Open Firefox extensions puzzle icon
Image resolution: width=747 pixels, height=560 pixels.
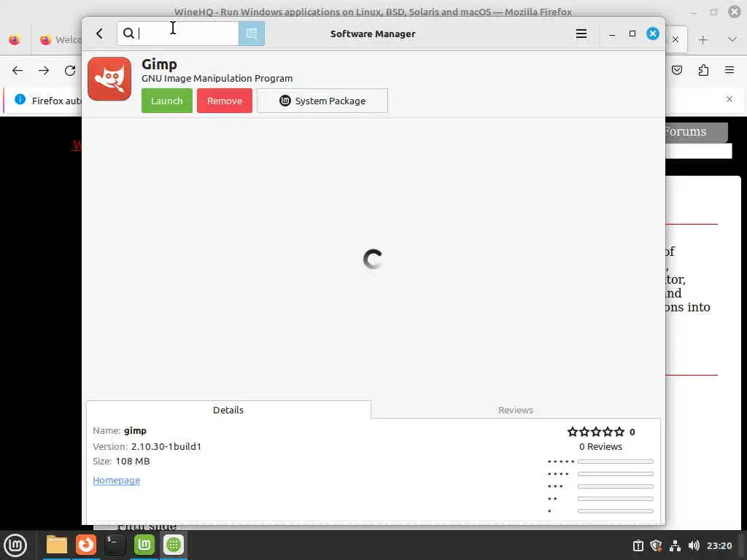pyautogui.click(x=703, y=71)
